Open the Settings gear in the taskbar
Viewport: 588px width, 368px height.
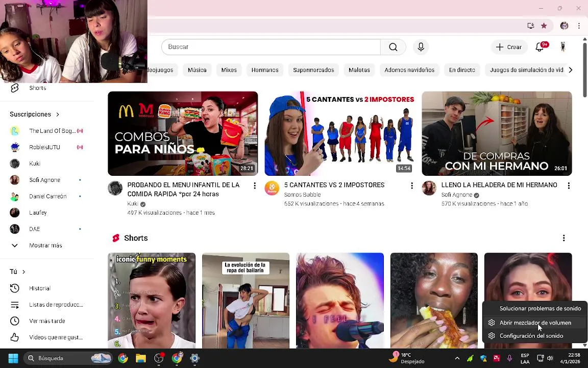(194, 358)
